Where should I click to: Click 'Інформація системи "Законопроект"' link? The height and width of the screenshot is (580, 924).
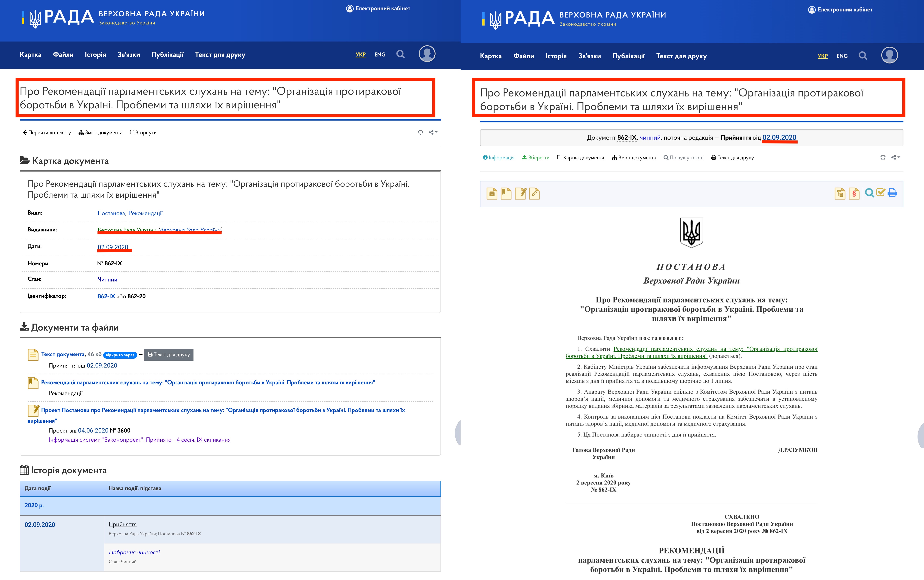140,440
